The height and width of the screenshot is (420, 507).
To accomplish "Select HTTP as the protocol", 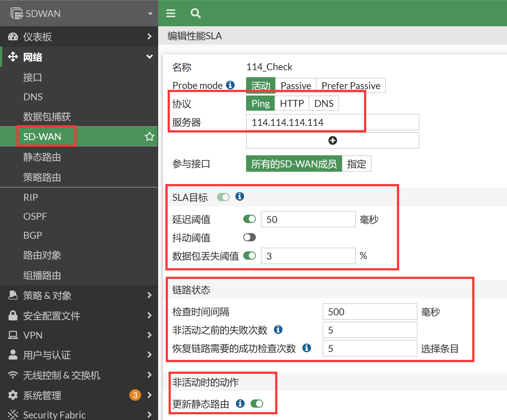I will (292, 103).
